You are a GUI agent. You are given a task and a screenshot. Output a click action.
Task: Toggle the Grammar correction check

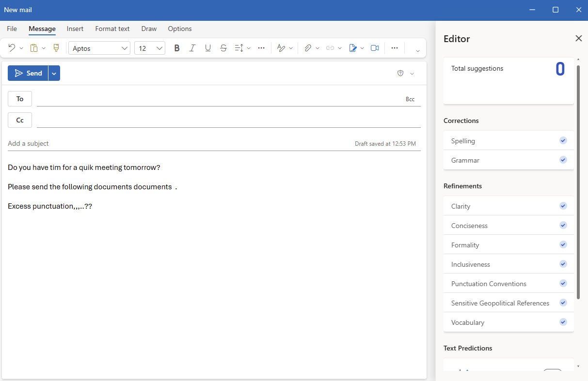pyautogui.click(x=563, y=160)
